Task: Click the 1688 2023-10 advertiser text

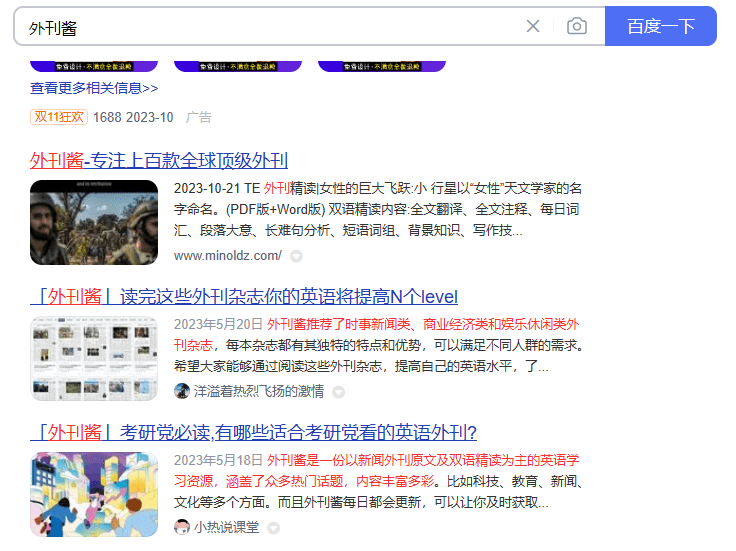Action: (133, 117)
